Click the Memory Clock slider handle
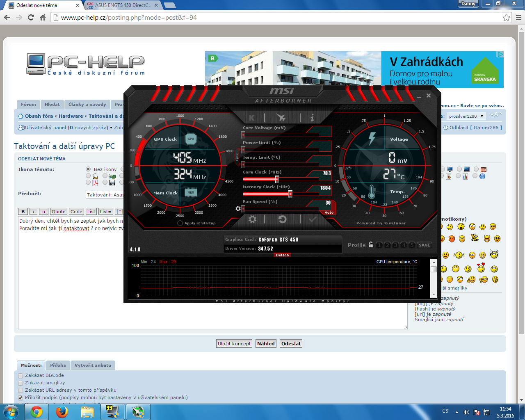The height and width of the screenshot is (420, 525). 290,194
